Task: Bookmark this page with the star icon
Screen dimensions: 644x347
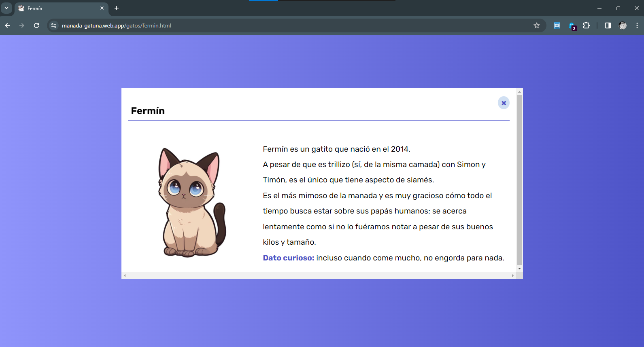Action: tap(537, 25)
